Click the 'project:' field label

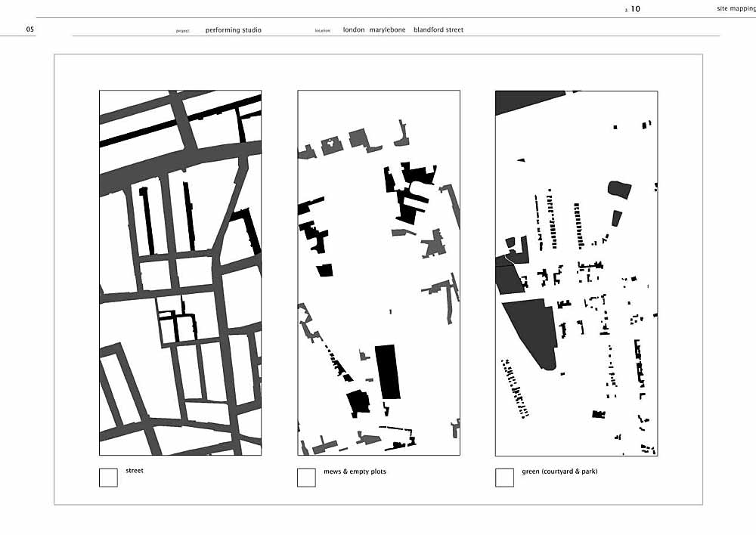(182, 31)
